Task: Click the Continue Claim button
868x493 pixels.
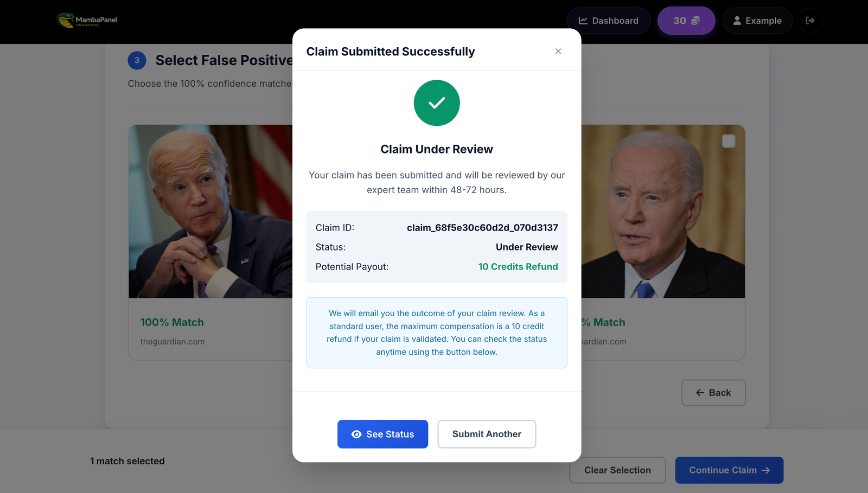Action: coord(729,470)
